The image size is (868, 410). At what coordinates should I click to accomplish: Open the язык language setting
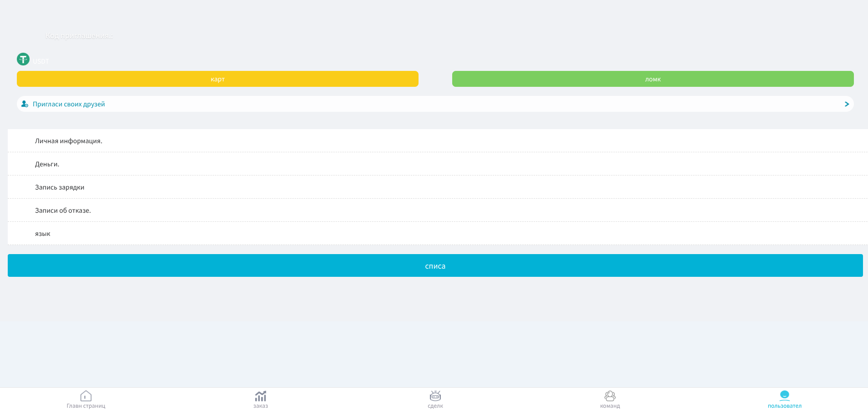tap(438, 234)
